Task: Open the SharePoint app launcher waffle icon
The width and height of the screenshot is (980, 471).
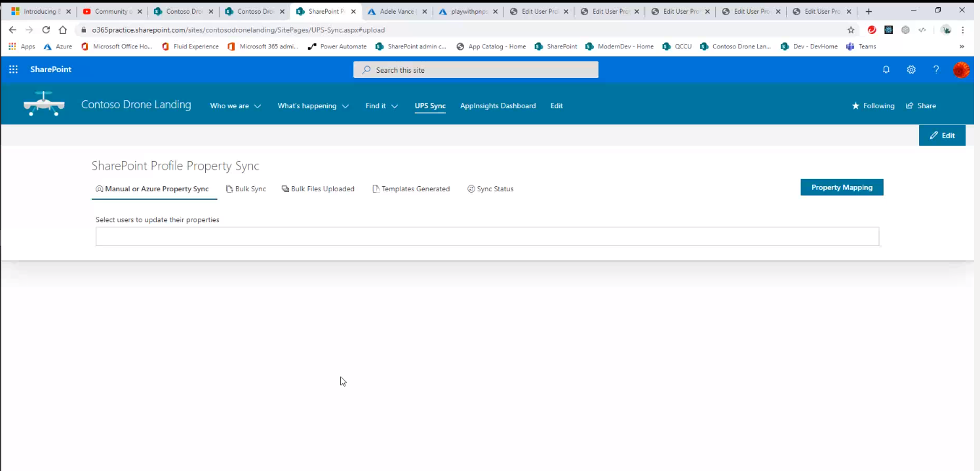Action: pyautogui.click(x=13, y=69)
